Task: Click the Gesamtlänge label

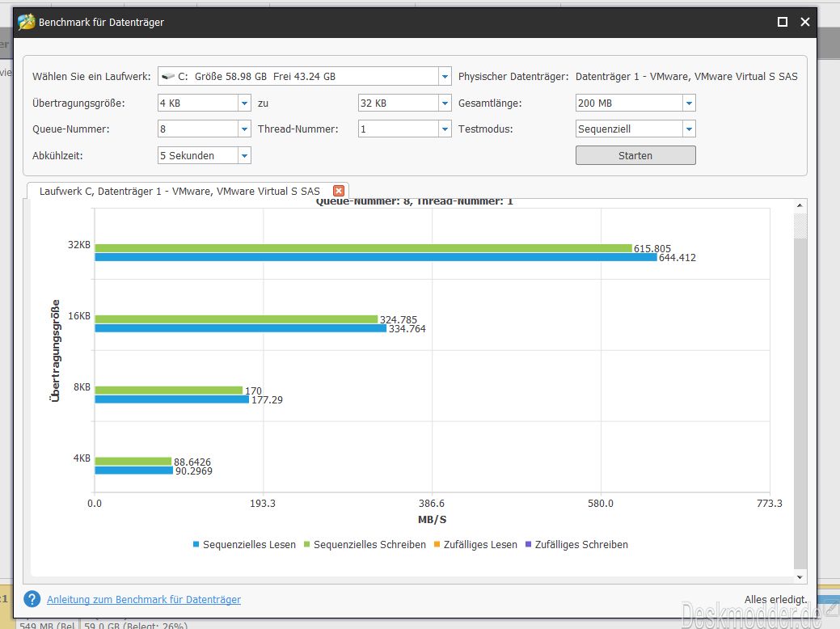Action: point(490,103)
